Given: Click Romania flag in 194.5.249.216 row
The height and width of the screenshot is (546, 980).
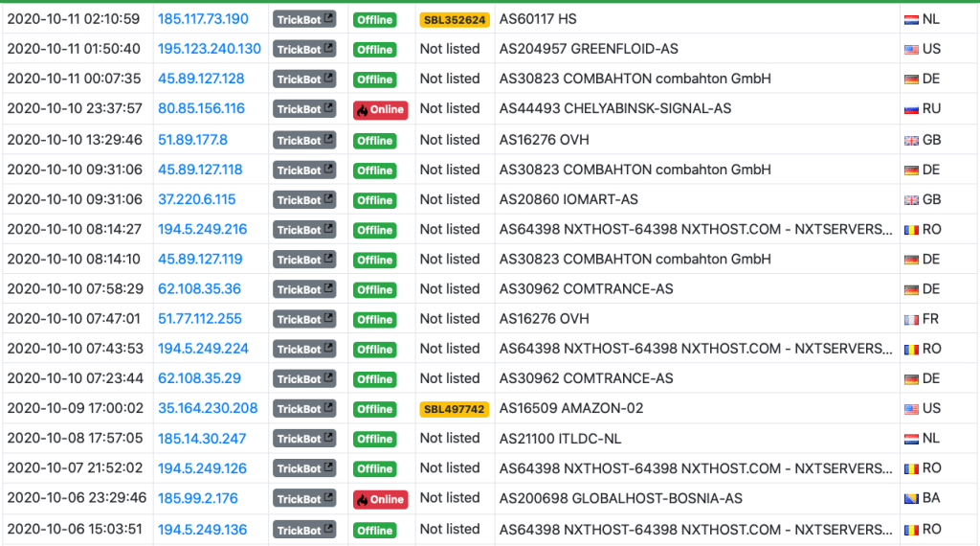Looking at the screenshot, I should pos(911,230).
